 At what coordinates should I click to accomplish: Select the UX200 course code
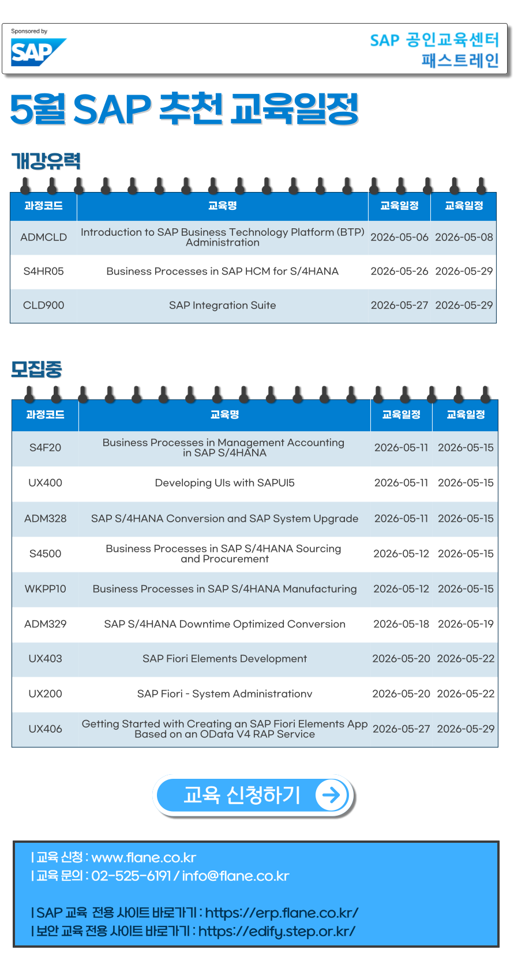[45, 693]
